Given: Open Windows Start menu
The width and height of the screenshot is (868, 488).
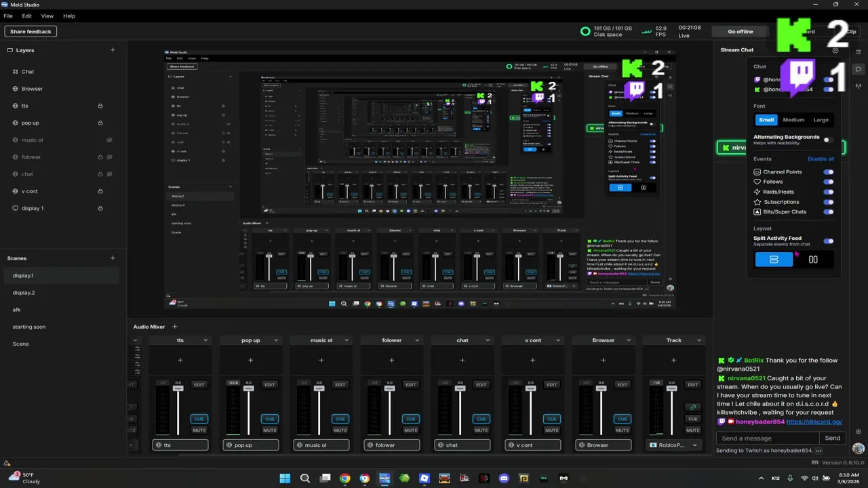Looking at the screenshot, I should (x=285, y=478).
